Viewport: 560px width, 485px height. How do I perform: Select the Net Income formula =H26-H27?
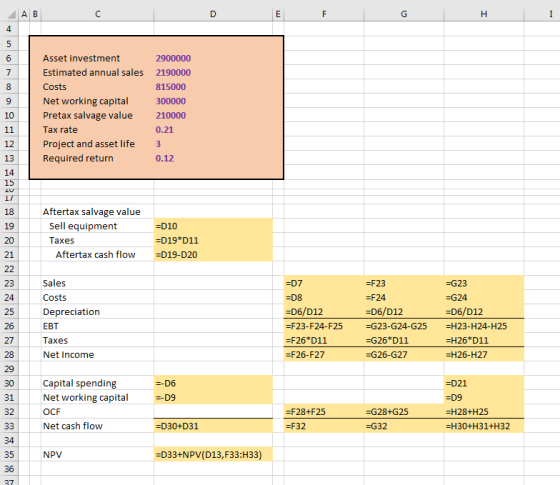pos(484,355)
